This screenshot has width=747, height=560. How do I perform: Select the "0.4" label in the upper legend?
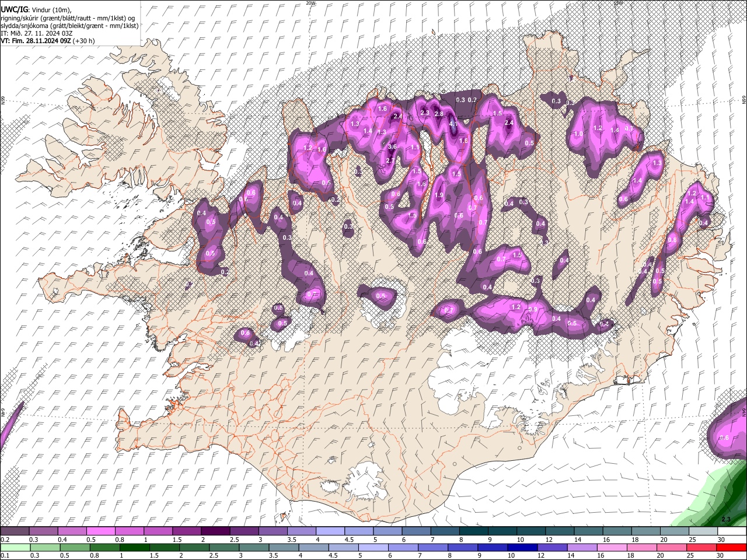[x=62, y=540]
